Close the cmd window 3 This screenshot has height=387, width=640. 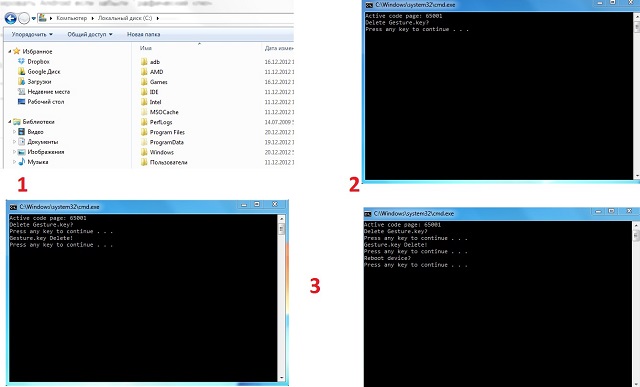point(275,204)
